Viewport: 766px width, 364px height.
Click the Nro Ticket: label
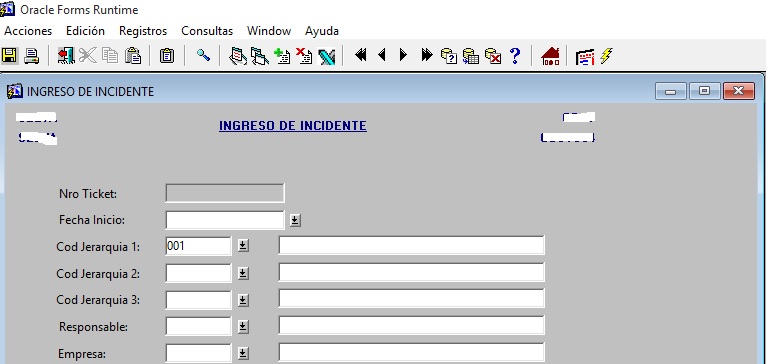88,194
